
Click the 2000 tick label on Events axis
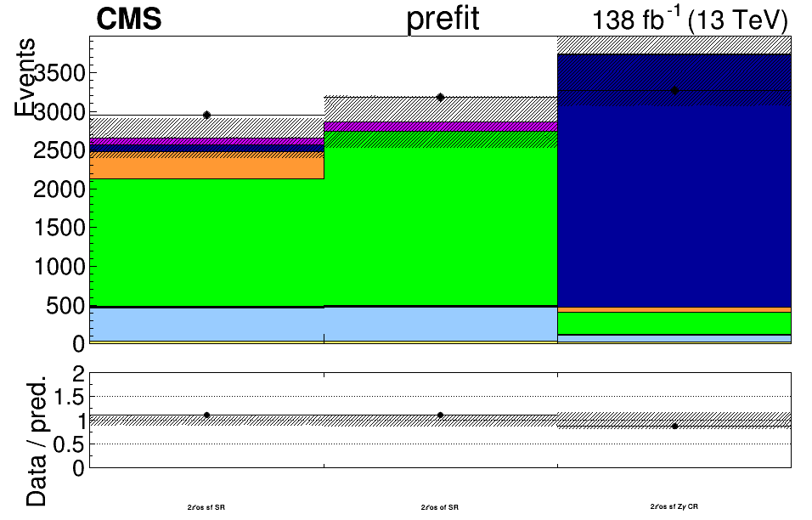tap(59, 189)
